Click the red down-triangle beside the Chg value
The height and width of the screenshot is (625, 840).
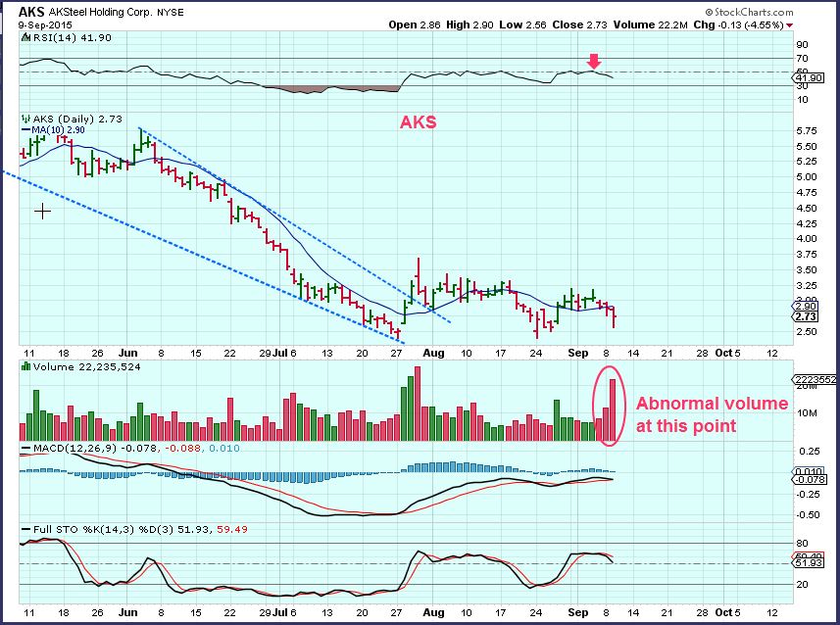tap(790, 25)
